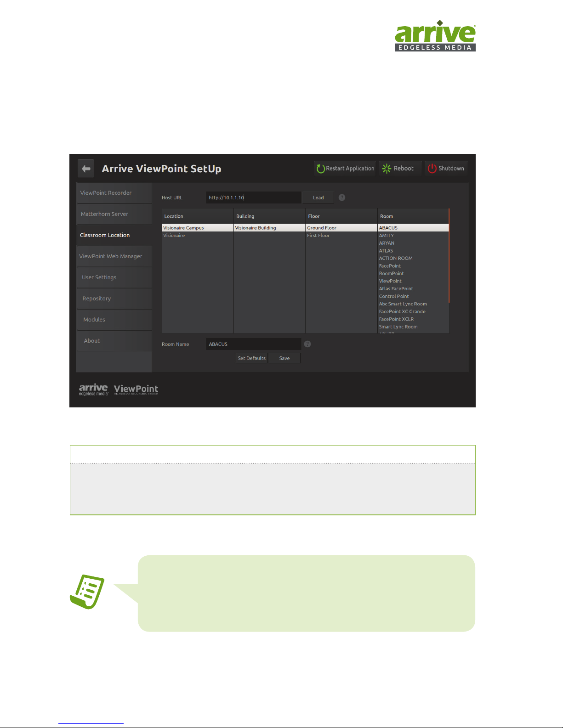563x728 pixels.
Task: Select the Abc Smart Lync Room entry
Action: (413, 304)
